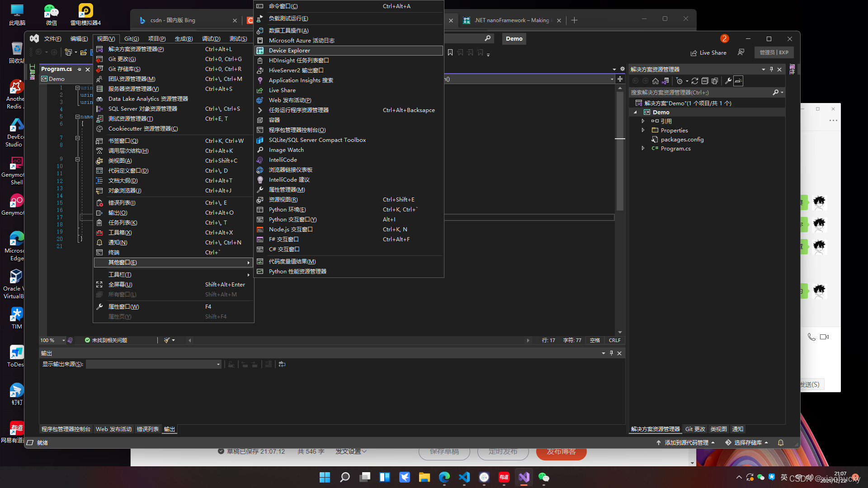Click the code cleanup broom icon in status bar
Viewport: 868px width, 488px height.
(168, 340)
